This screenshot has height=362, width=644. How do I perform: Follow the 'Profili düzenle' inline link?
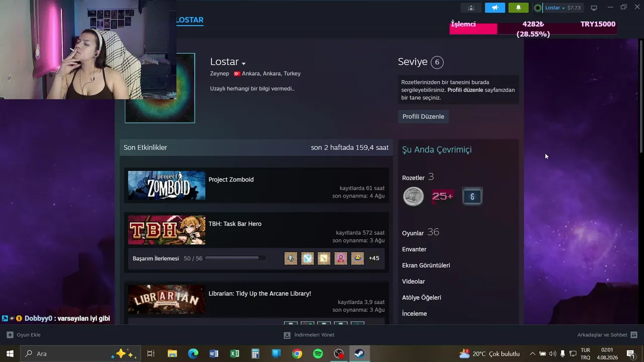point(465,90)
